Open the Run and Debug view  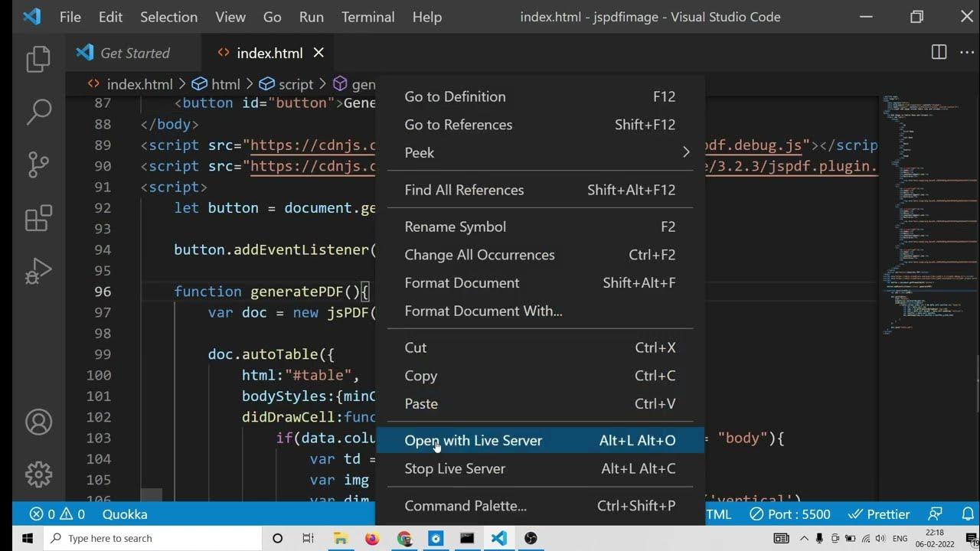(38, 271)
